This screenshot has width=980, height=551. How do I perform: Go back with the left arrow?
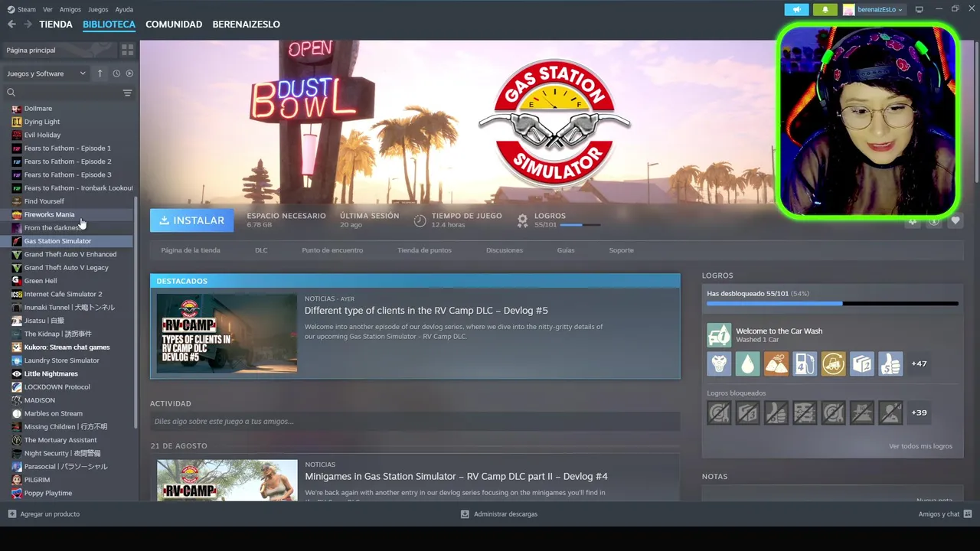[x=11, y=24]
